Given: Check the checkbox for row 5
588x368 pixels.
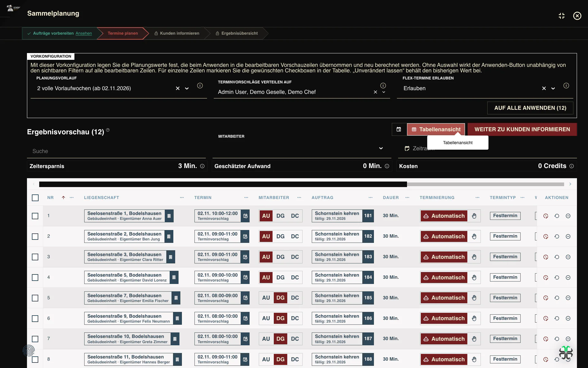Looking at the screenshot, I should (35, 298).
